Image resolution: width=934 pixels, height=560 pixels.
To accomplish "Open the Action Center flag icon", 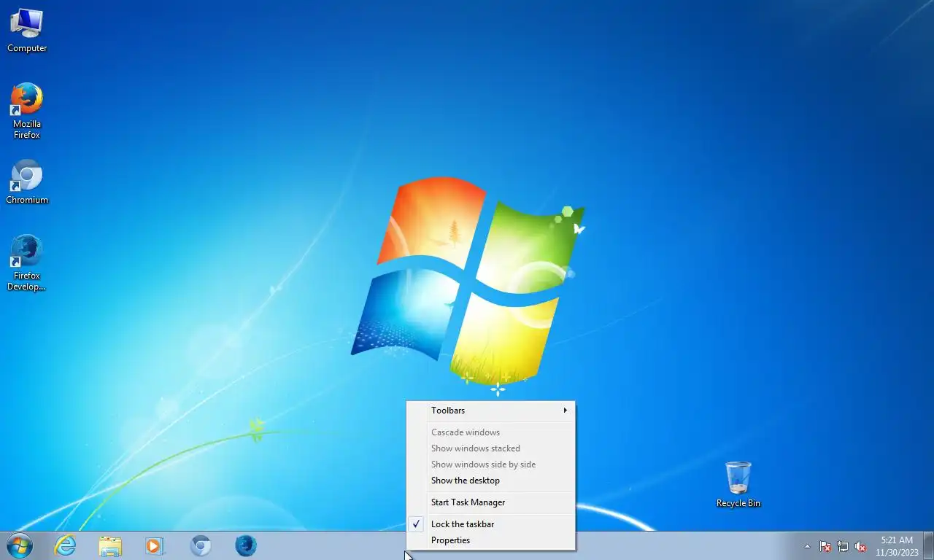I will point(825,546).
